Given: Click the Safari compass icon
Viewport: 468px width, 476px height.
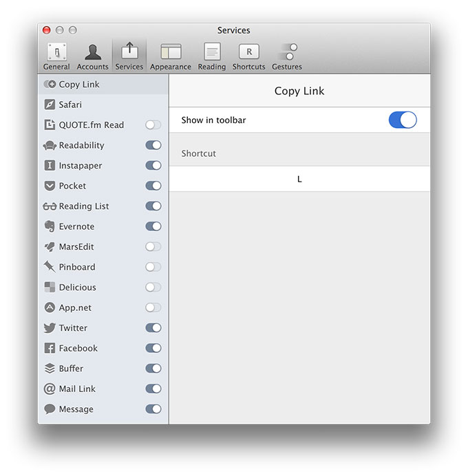Looking at the screenshot, I should point(50,105).
